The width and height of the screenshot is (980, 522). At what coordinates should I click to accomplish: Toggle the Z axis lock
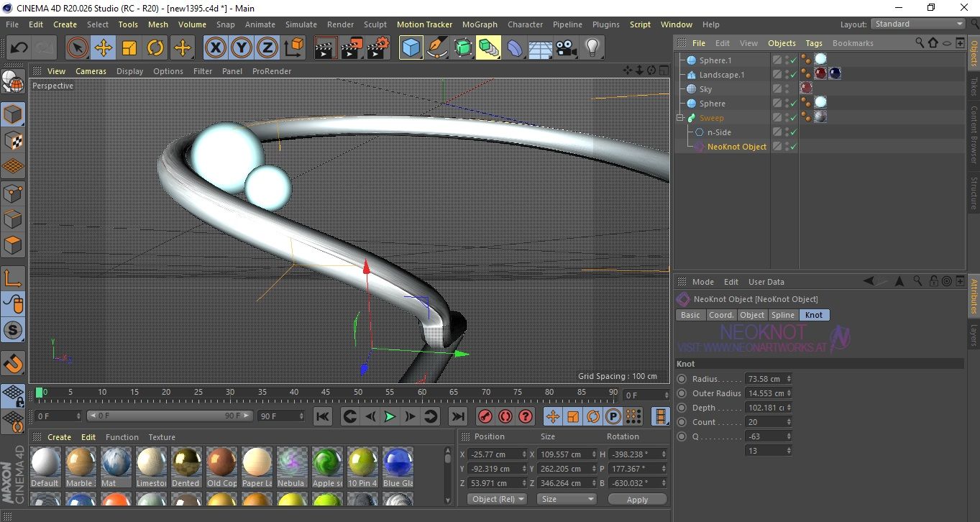267,48
